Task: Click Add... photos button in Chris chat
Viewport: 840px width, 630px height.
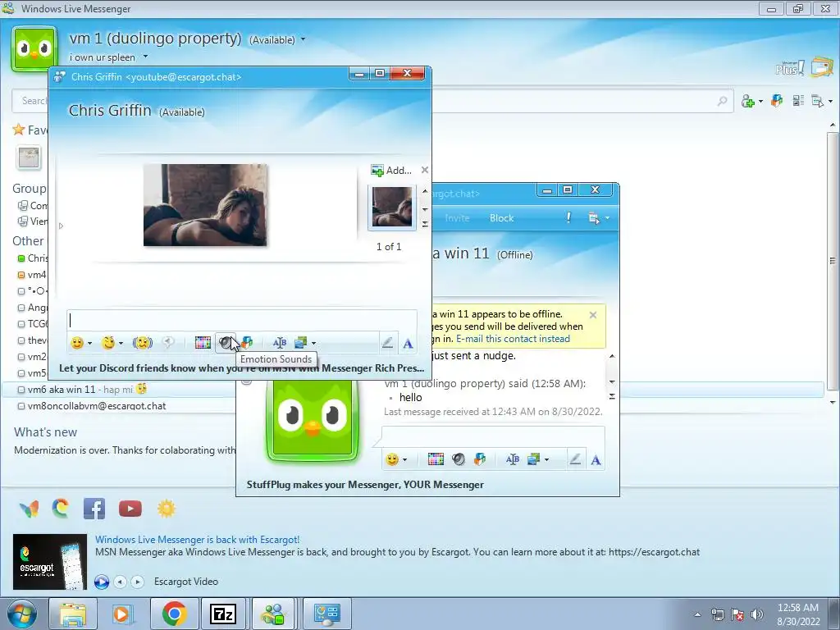Action: [x=391, y=171]
